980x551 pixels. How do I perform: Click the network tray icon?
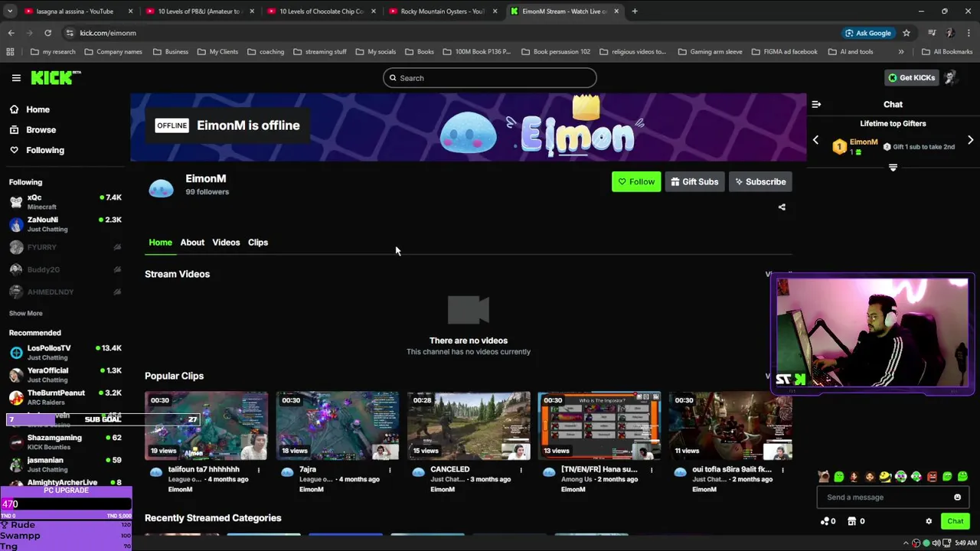coord(946,543)
